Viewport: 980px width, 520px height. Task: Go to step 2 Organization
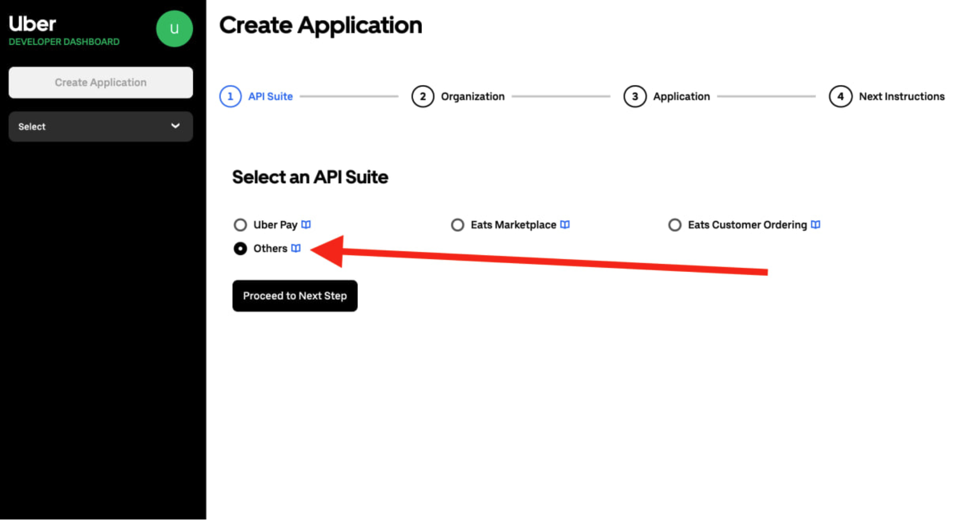[x=458, y=96]
